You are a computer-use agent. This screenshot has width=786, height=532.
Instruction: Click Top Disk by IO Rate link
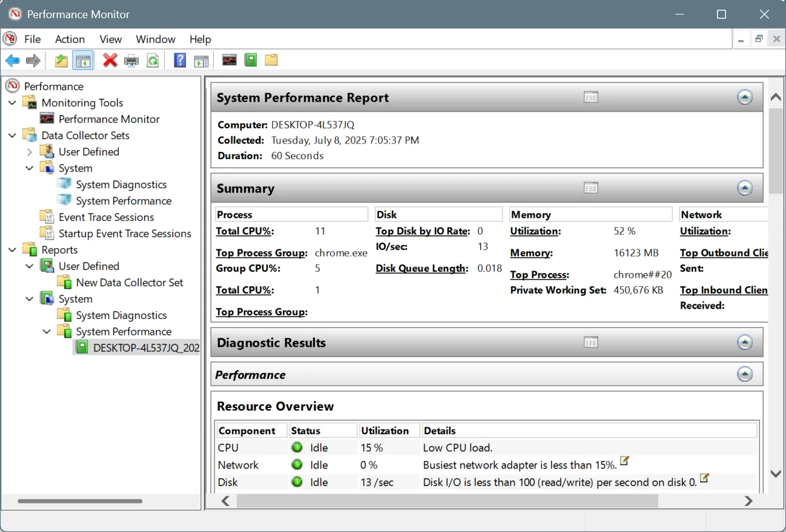click(x=423, y=231)
